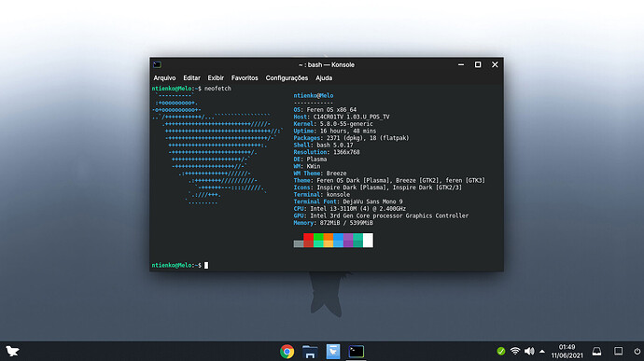The height and width of the screenshot is (361, 644).
Task: Open the Editar menu
Action: [x=191, y=78]
